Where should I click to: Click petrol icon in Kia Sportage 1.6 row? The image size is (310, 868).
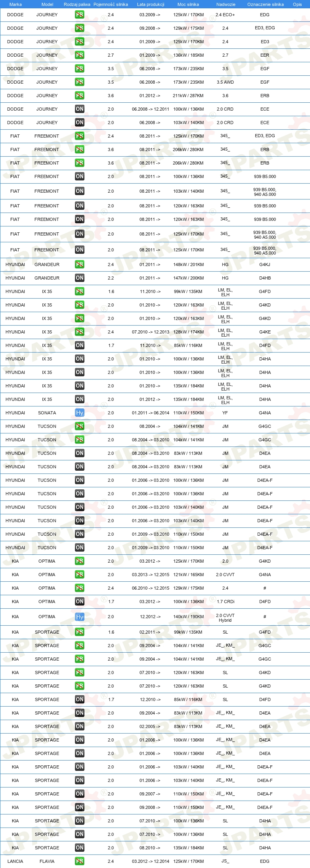pyautogui.click(x=80, y=632)
